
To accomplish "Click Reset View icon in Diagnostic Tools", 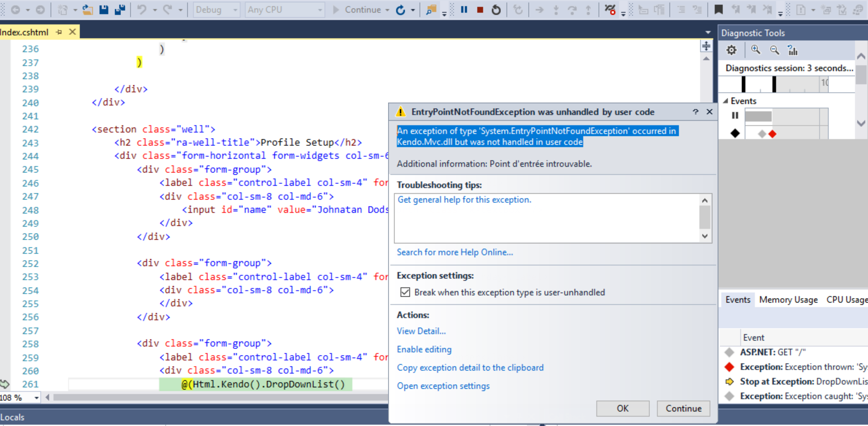I will pos(793,50).
